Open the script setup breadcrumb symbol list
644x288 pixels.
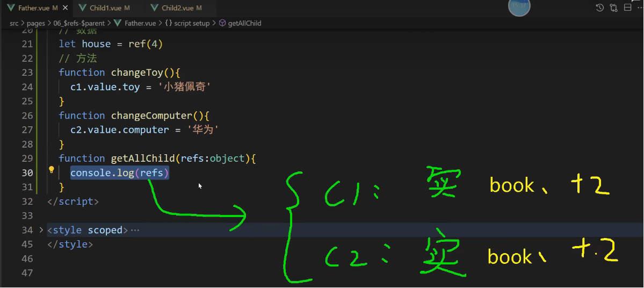tap(187, 24)
